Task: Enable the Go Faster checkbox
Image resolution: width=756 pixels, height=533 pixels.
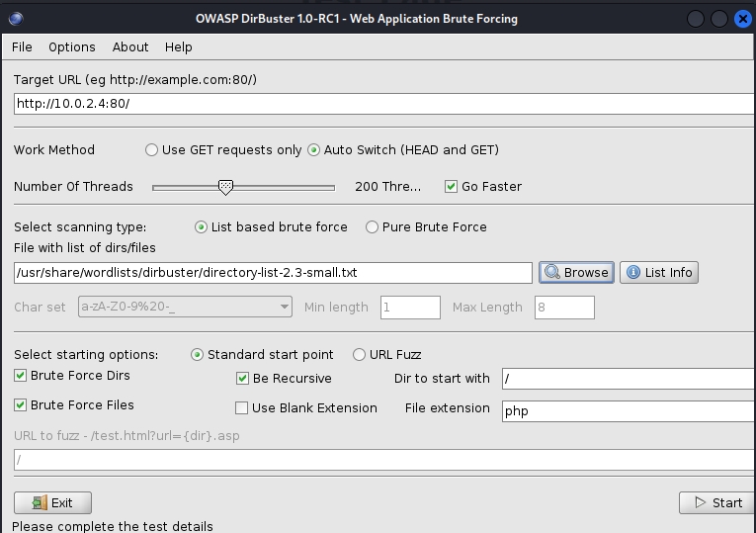Action: pyautogui.click(x=452, y=187)
